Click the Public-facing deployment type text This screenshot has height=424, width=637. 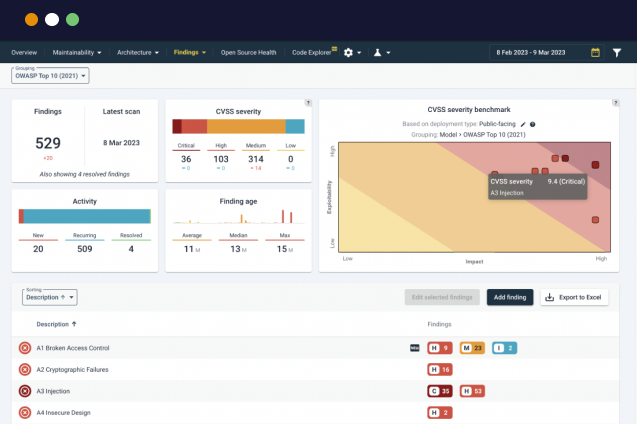(x=497, y=124)
